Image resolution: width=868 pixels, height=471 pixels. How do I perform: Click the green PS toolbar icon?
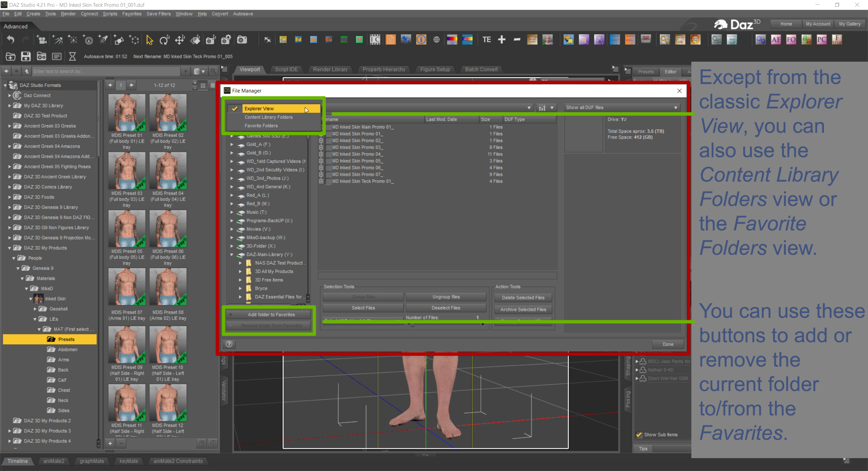click(359, 40)
